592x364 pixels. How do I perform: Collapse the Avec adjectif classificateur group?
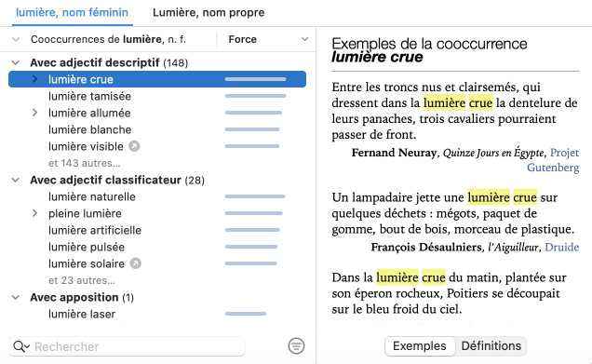16,180
